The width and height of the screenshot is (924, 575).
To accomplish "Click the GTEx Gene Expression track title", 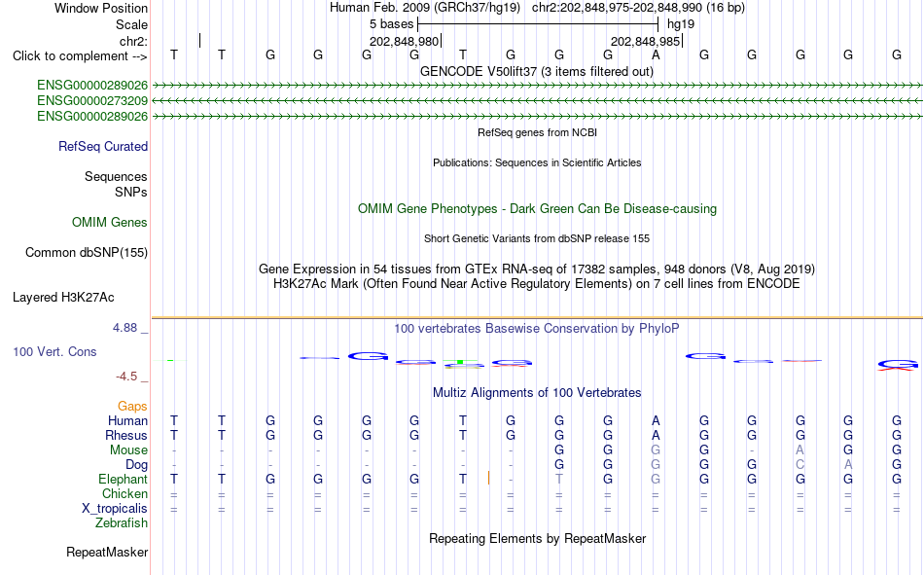I will coord(537,269).
